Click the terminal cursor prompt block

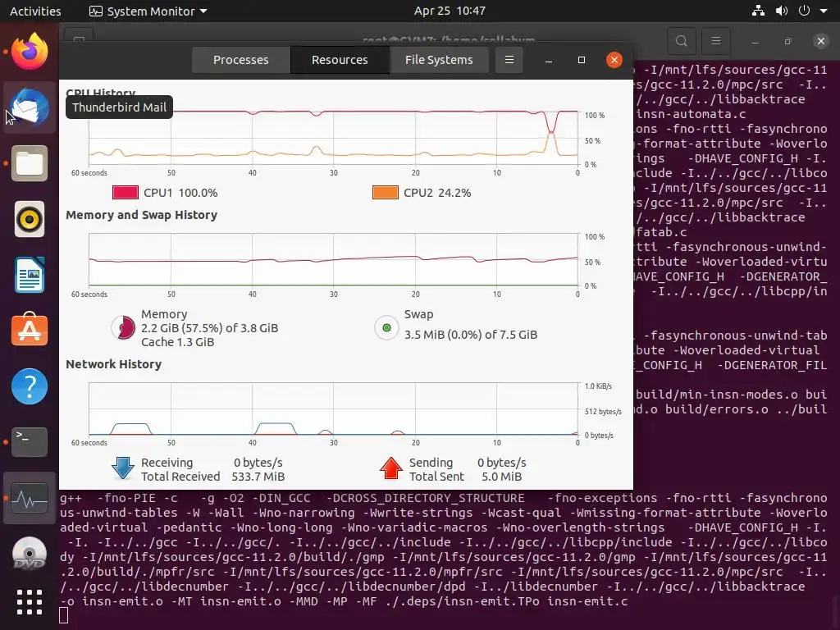[63, 615]
